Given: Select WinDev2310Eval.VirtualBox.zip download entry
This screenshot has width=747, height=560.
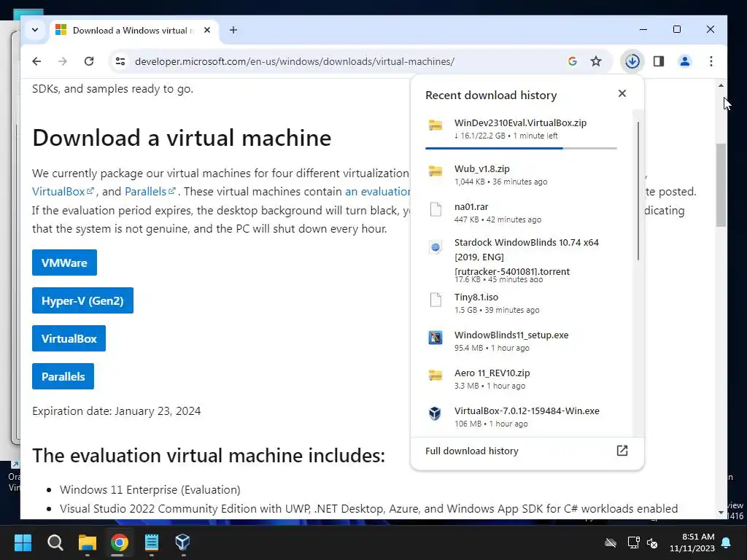Looking at the screenshot, I should 521,128.
